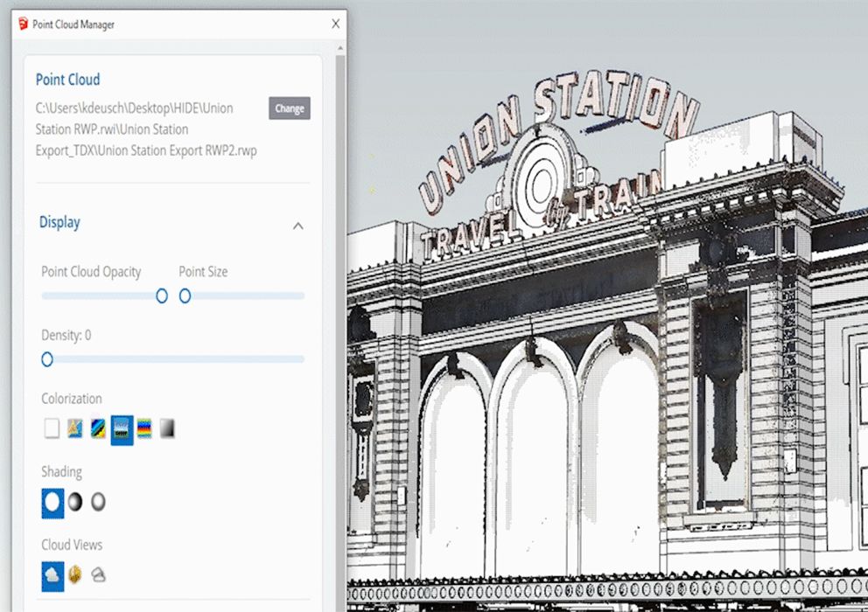The height and width of the screenshot is (612, 868).
Task: Apply the rainbow-stripe colorization mode
Action: point(144,428)
